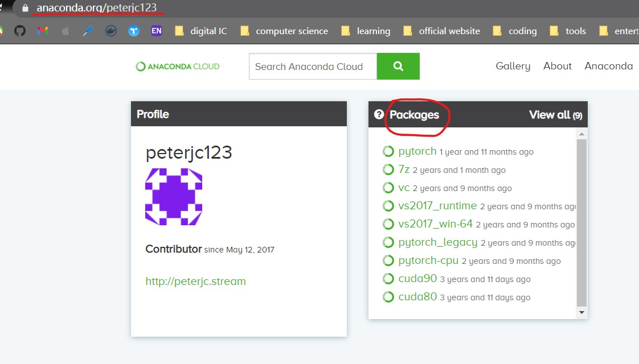
Task: Open the pytorch_legacy package link
Action: pyautogui.click(x=438, y=242)
